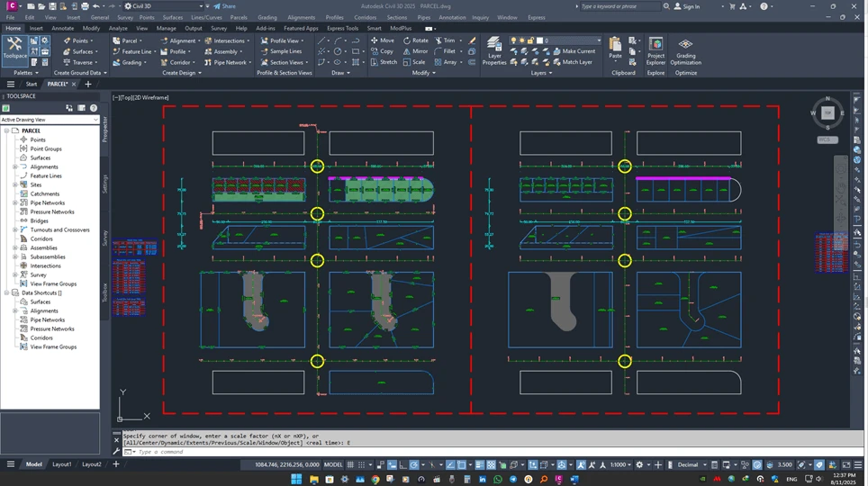Image resolution: width=868 pixels, height=486 pixels.
Task: Click the Share button
Action: click(x=224, y=6)
